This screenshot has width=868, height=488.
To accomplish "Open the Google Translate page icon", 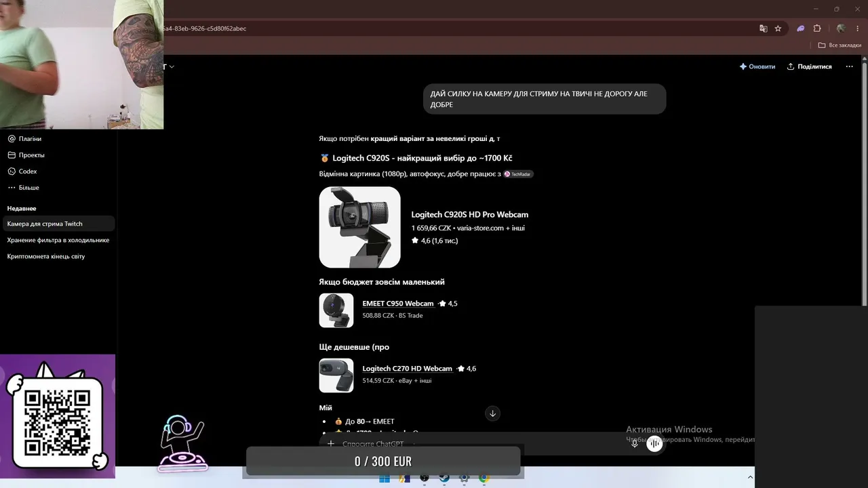I will click(764, 28).
